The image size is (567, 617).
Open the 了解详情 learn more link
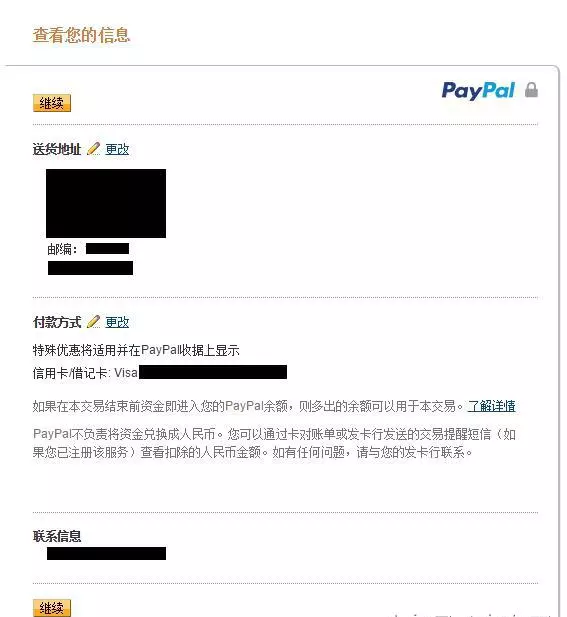pyautogui.click(x=491, y=406)
